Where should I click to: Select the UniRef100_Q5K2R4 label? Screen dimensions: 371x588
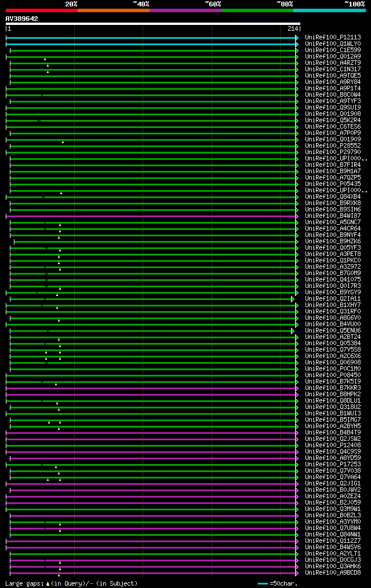[333, 120]
